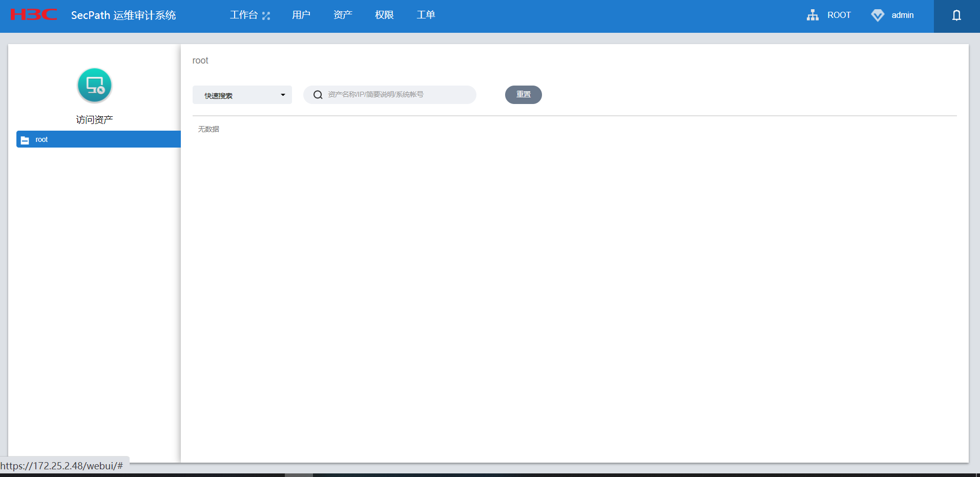Click the admin diamond icon
The height and width of the screenshot is (477, 980).
coord(878,15)
